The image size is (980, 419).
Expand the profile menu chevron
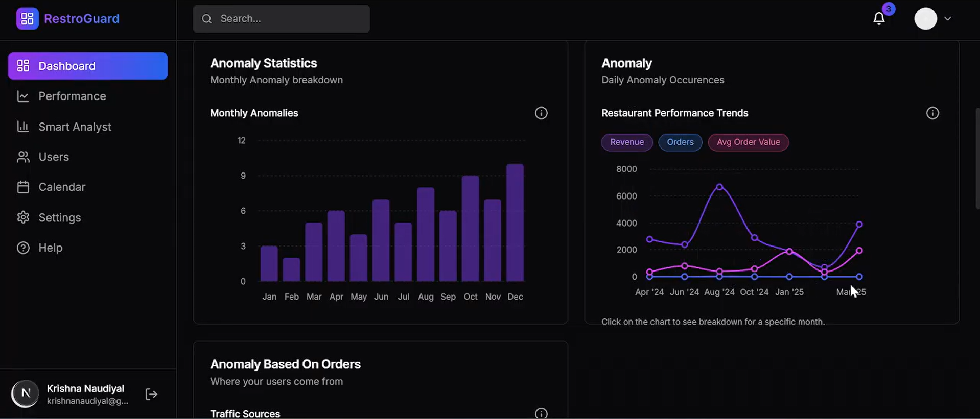pyautogui.click(x=947, y=19)
